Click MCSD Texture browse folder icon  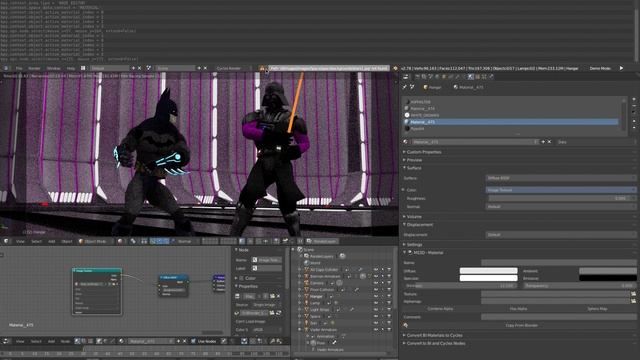(x=633, y=294)
